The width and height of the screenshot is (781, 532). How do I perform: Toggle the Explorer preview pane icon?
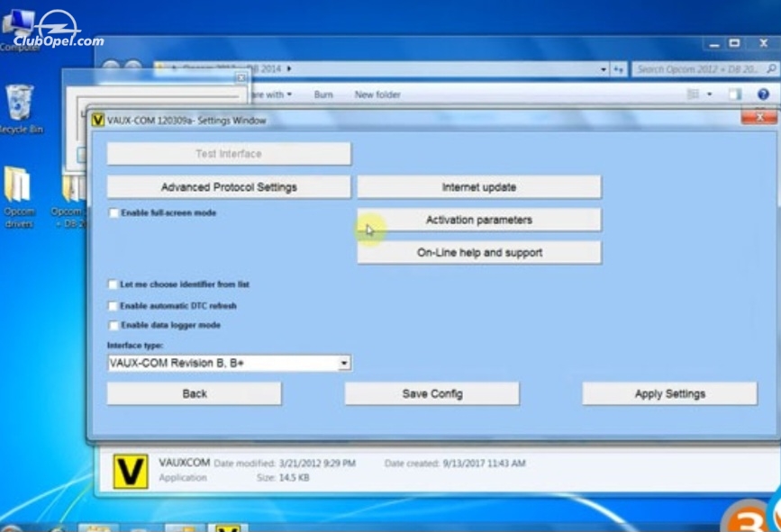click(735, 94)
